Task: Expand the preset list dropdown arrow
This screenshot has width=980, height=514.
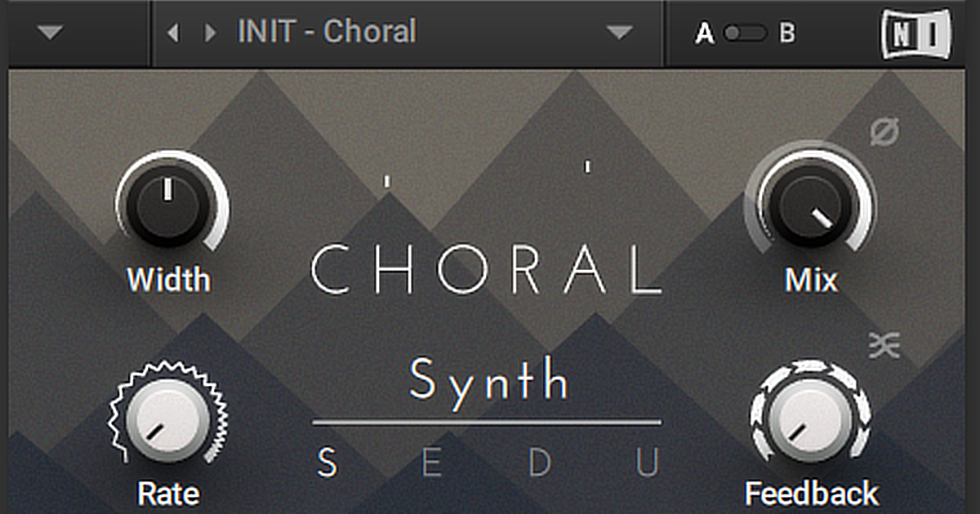Action: pyautogui.click(x=620, y=33)
